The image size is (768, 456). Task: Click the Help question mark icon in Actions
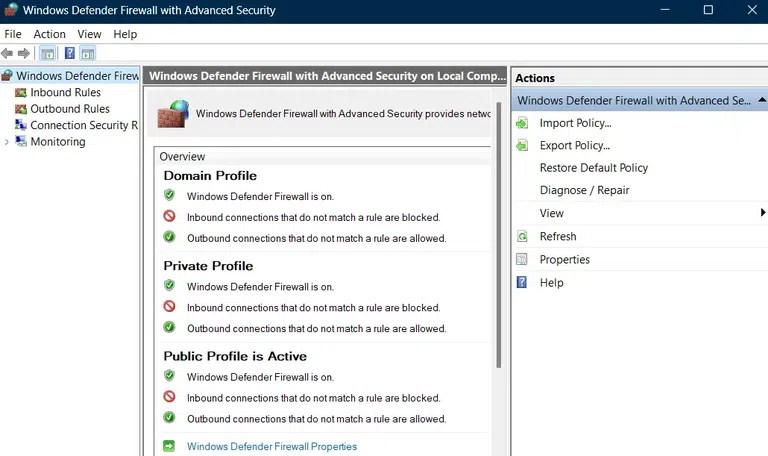[x=522, y=283]
